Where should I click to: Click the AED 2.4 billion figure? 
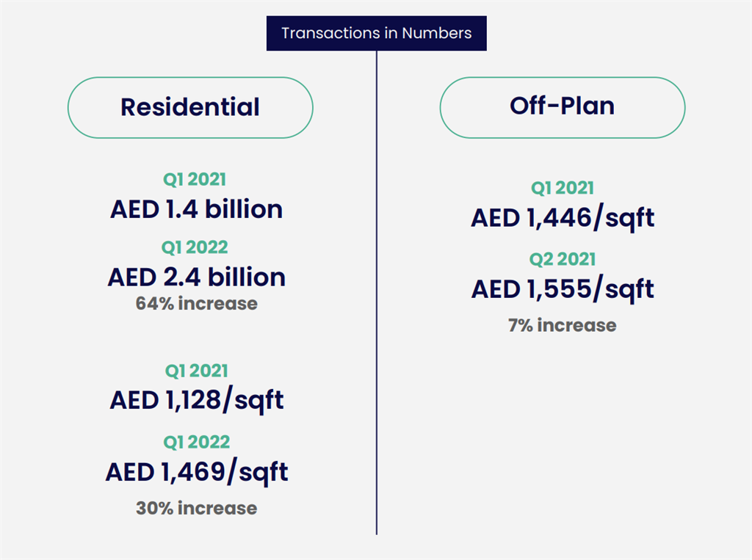[197, 277]
